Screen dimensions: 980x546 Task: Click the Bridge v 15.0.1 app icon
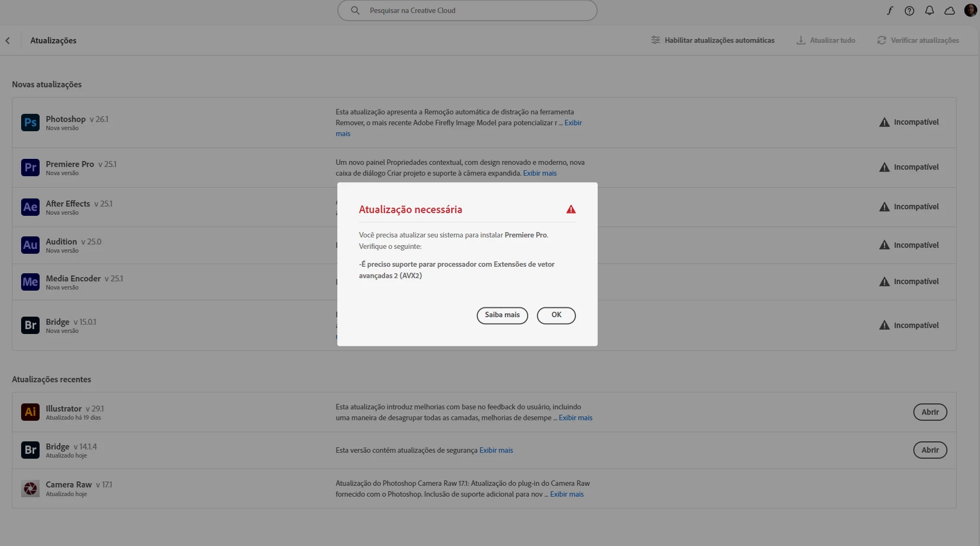coord(30,325)
